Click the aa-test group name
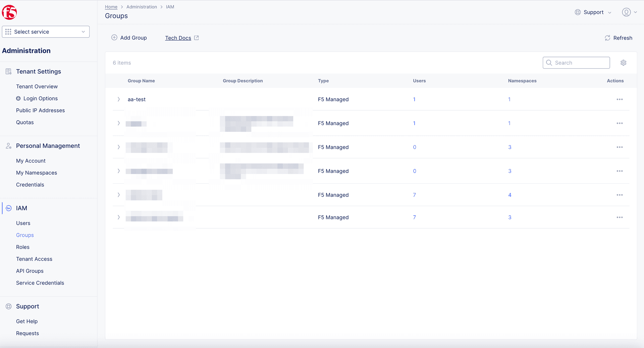This screenshot has height=348, width=644. (137, 99)
